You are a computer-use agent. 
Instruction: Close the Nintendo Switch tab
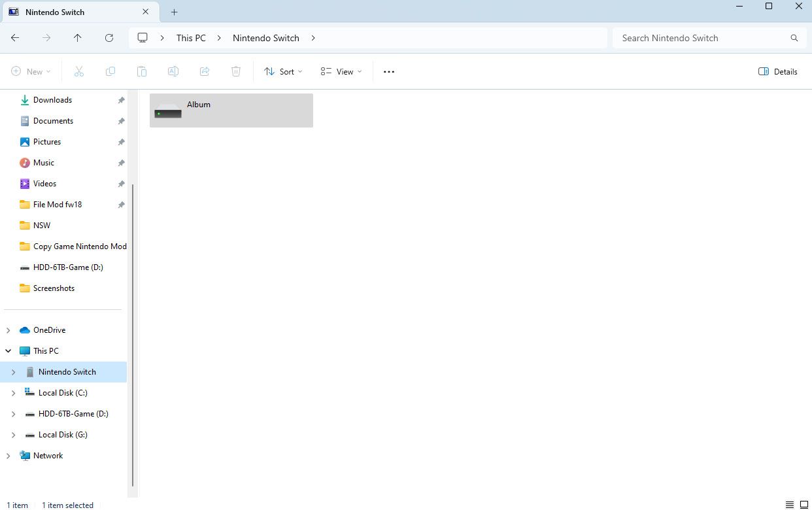146,12
